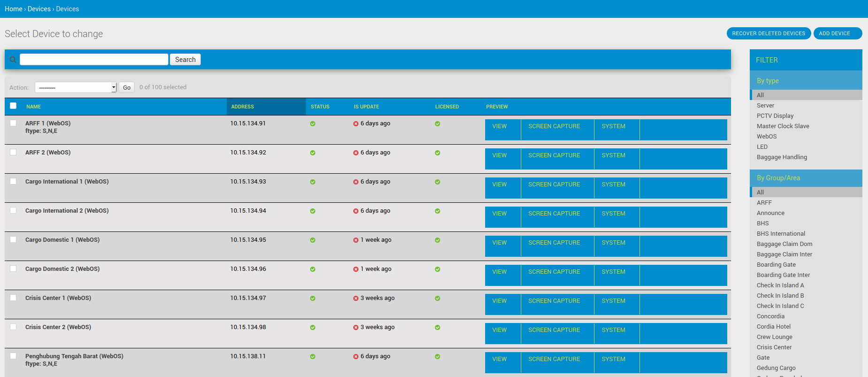Open the Action dropdown menu
The width and height of the screenshot is (868, 377).
pyautogui.click(x=76, y=87)
